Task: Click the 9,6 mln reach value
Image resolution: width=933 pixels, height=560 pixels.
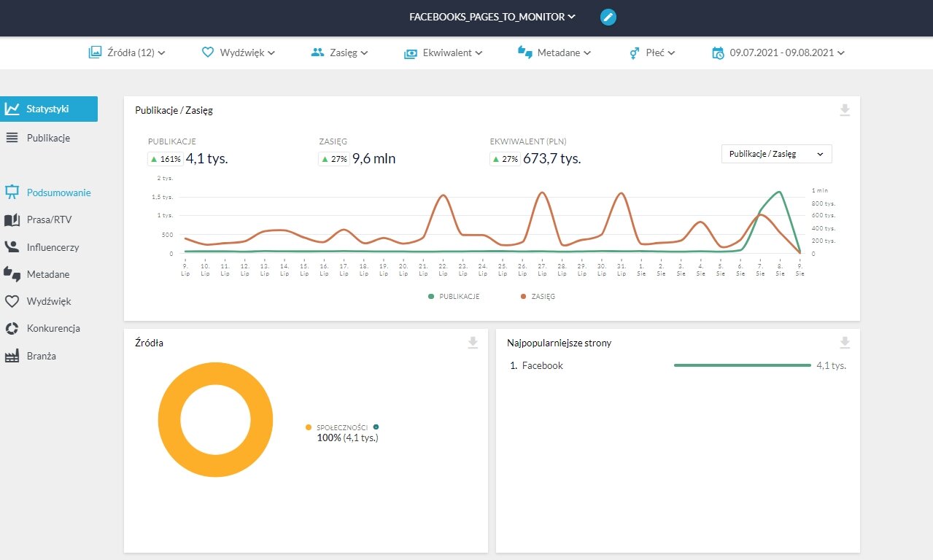Action: pos(374,159)
